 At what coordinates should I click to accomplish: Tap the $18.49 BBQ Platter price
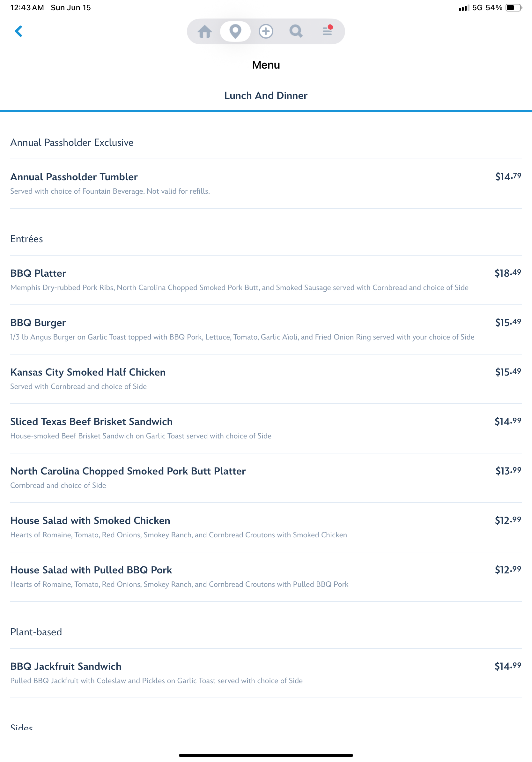pyautogui.click(x=507, y=273)
